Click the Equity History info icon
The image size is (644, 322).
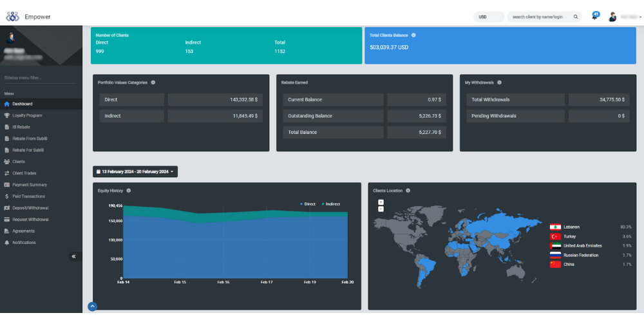(129, 191)
